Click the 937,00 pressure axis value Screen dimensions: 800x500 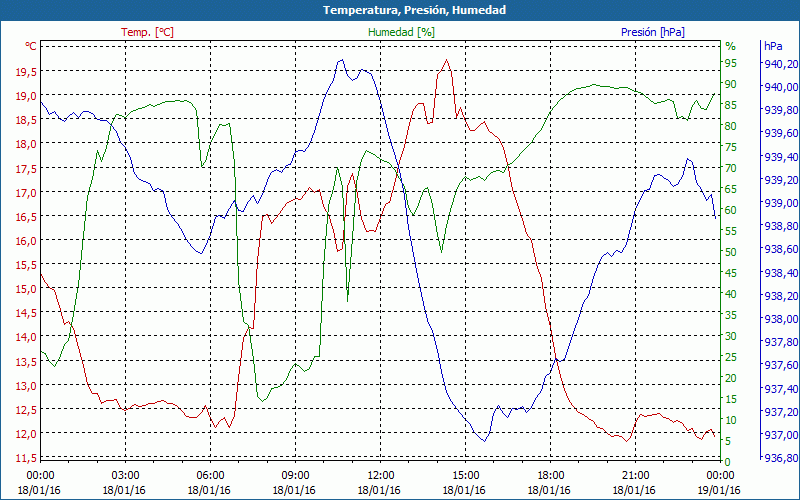(x=781, y=435)
